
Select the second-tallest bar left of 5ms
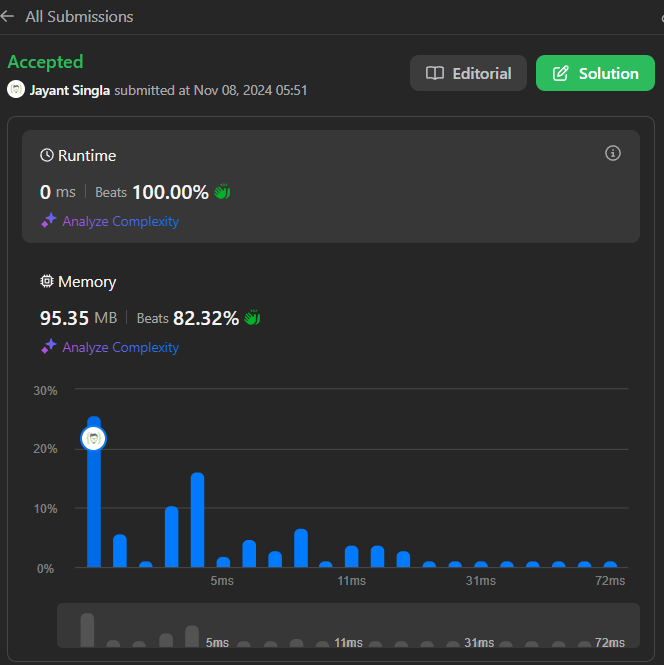coord(197,520)
